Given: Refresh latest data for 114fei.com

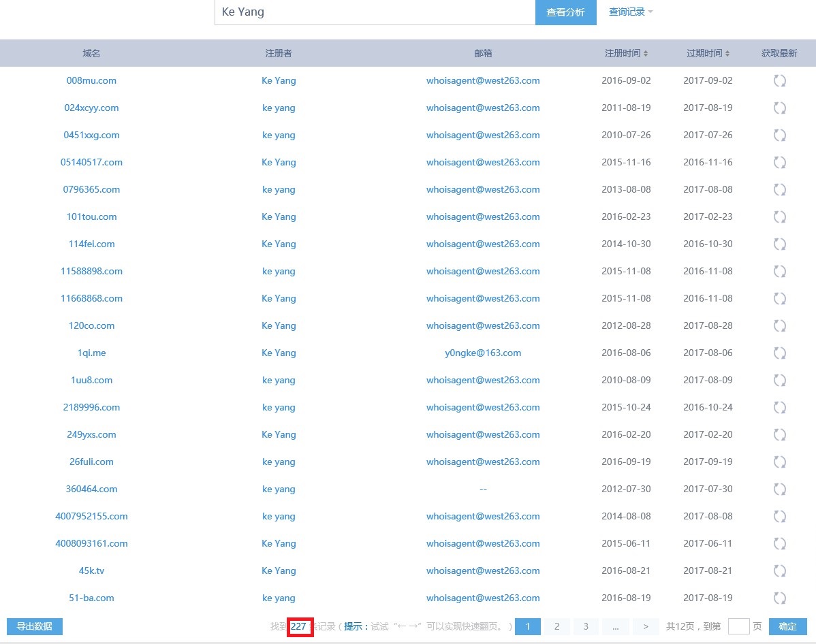Looking at the screenshot, I should (x=779, y=244).
